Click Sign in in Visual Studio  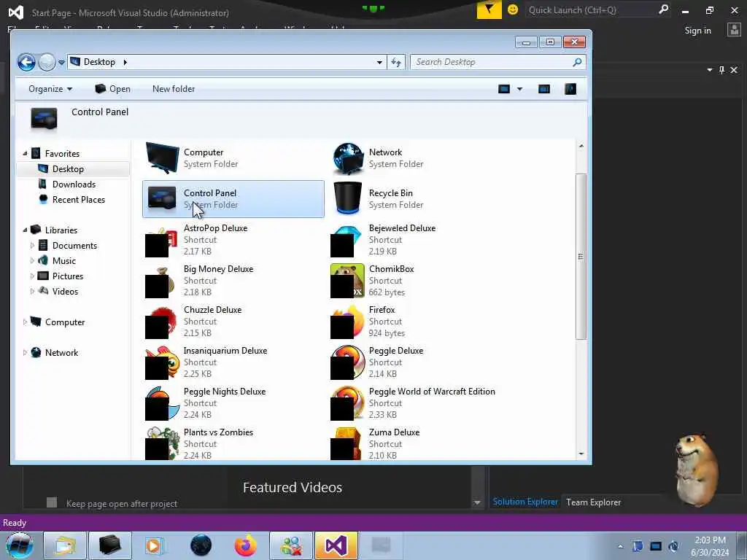click(x=697, y=31)
